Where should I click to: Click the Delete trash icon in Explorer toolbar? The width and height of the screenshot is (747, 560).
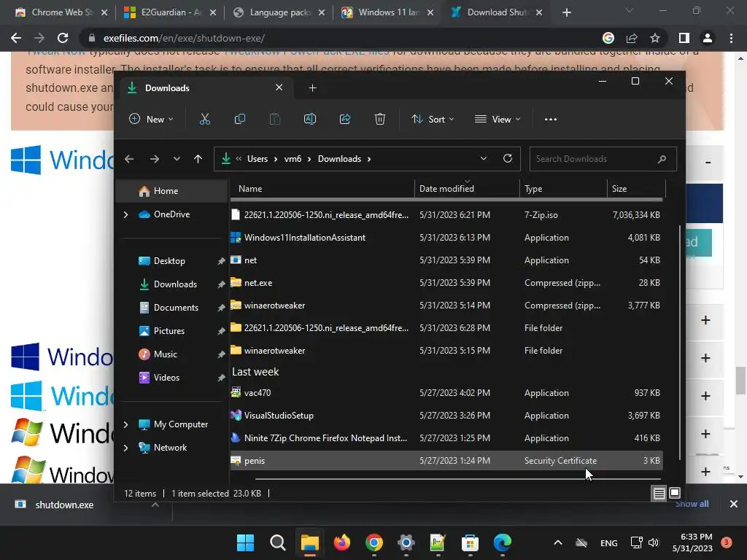coord(379,119)
